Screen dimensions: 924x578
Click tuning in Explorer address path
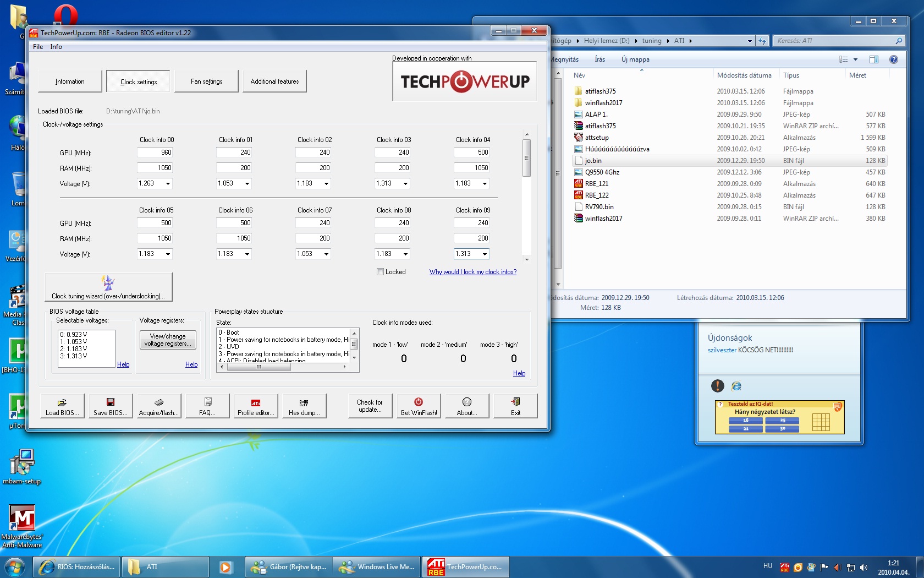[652, 41]
